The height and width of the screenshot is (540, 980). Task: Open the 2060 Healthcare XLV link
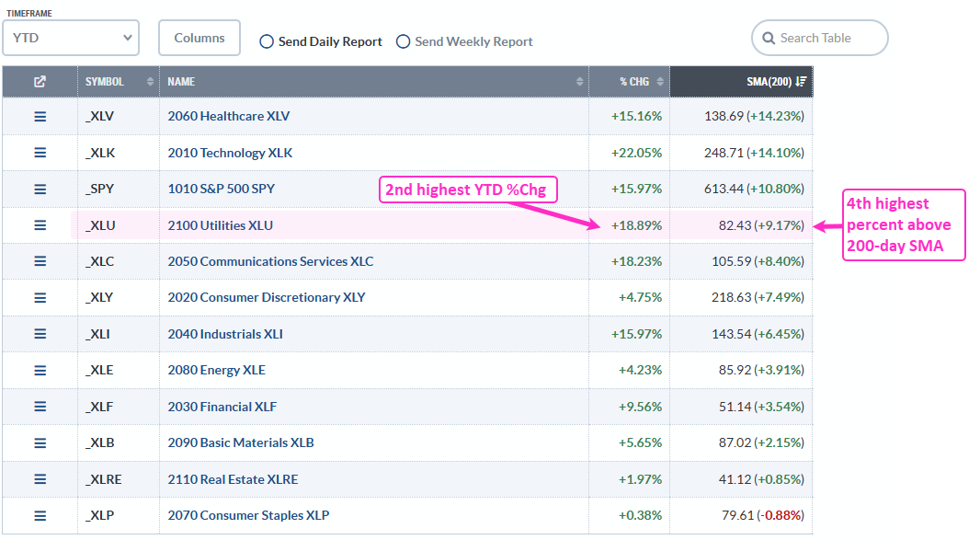pos(228,117)
